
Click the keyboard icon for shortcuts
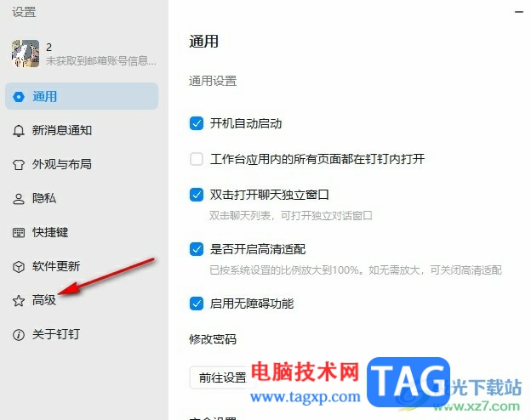[19, 233]
